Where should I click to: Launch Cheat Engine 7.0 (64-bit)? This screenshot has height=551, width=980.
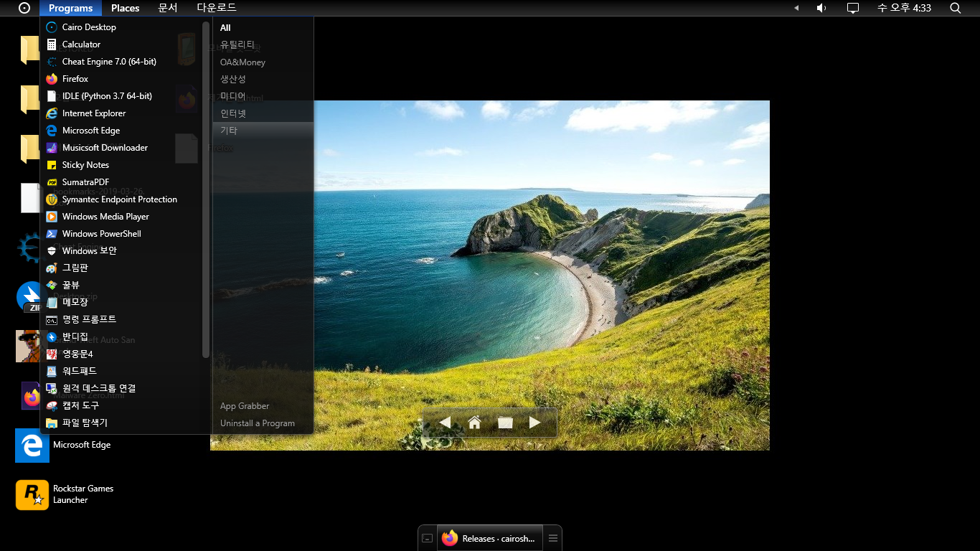[x=122, y=62]
